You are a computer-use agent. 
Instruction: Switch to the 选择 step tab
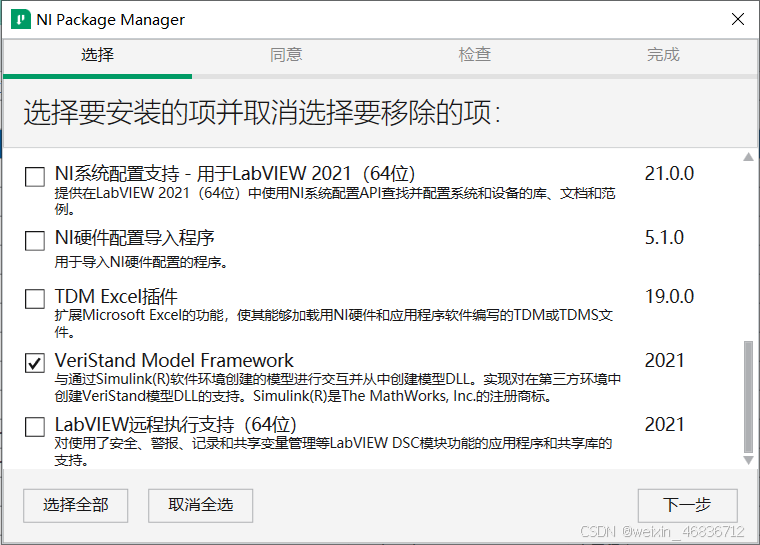pyautogui.click(x=97, y=55)
